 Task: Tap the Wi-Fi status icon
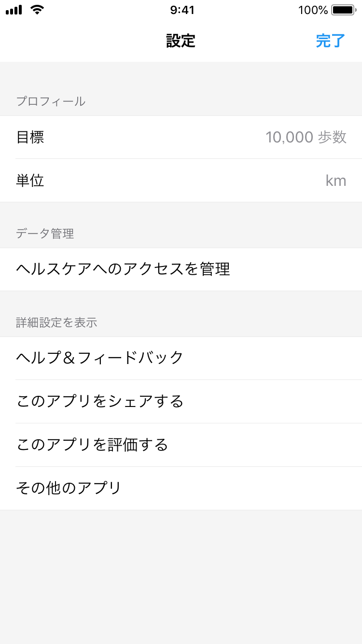click(37, 10)
